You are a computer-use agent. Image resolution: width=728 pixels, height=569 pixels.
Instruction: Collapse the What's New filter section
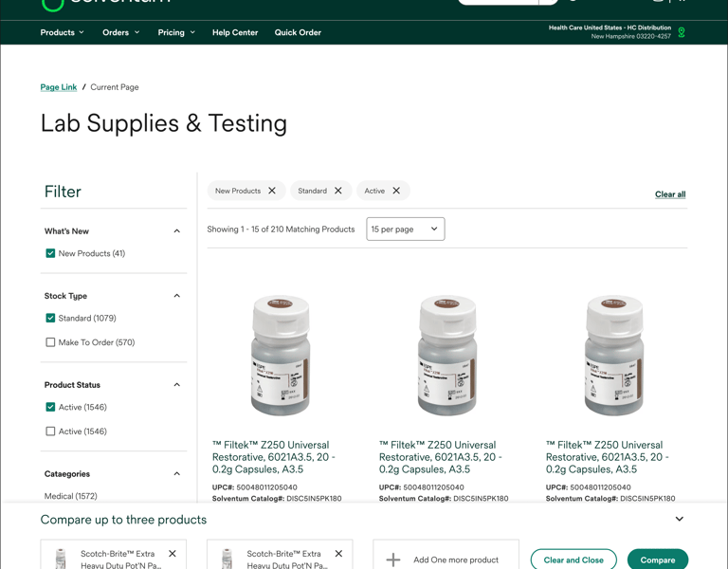coord(177,230)
